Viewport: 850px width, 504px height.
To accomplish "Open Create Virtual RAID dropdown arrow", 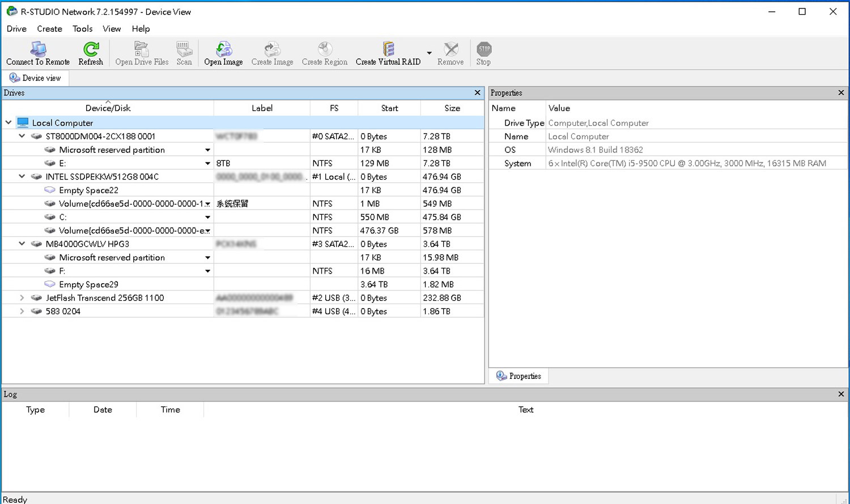I will pos(429,53).
